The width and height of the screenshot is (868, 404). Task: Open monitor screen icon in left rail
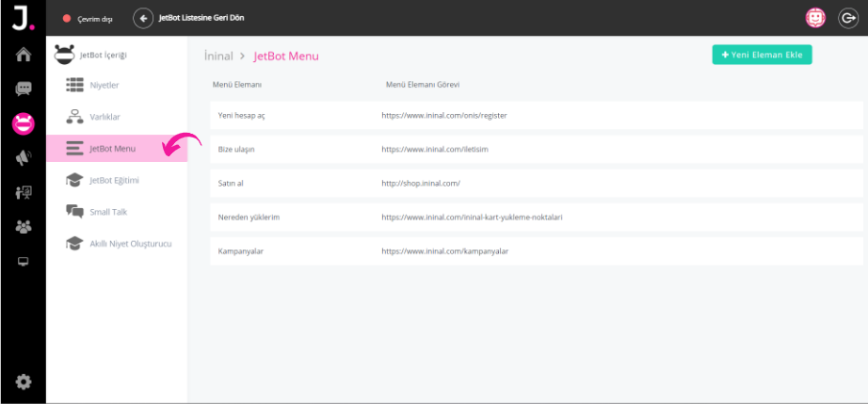click(24, 261)
